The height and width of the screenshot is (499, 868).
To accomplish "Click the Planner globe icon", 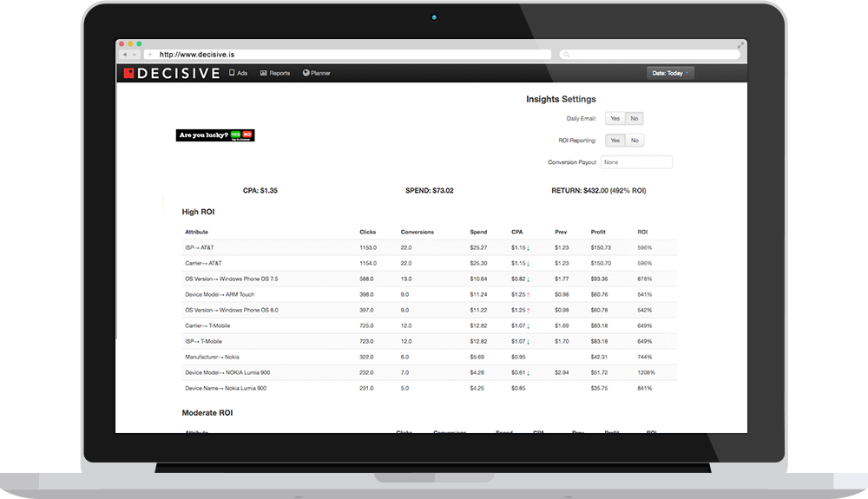I will tap(306, 74).
